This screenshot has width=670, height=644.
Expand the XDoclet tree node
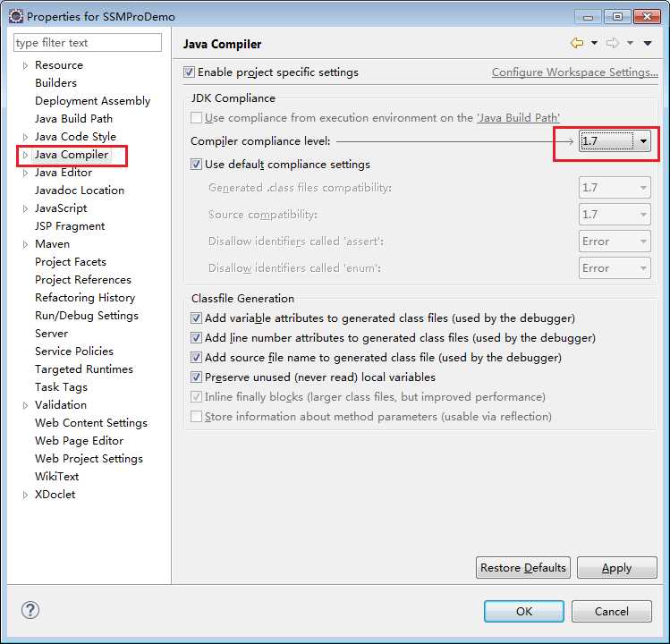pos(25,495)
